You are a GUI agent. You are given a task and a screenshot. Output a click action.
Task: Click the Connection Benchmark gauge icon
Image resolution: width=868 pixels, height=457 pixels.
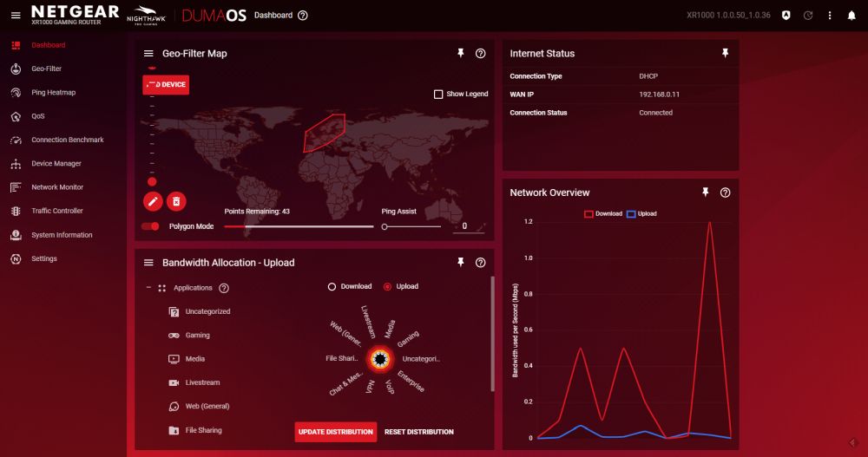[16, 140]
